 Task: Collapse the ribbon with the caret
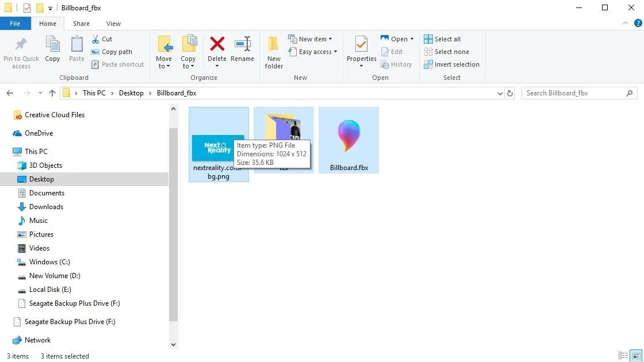tap(626, 24)
